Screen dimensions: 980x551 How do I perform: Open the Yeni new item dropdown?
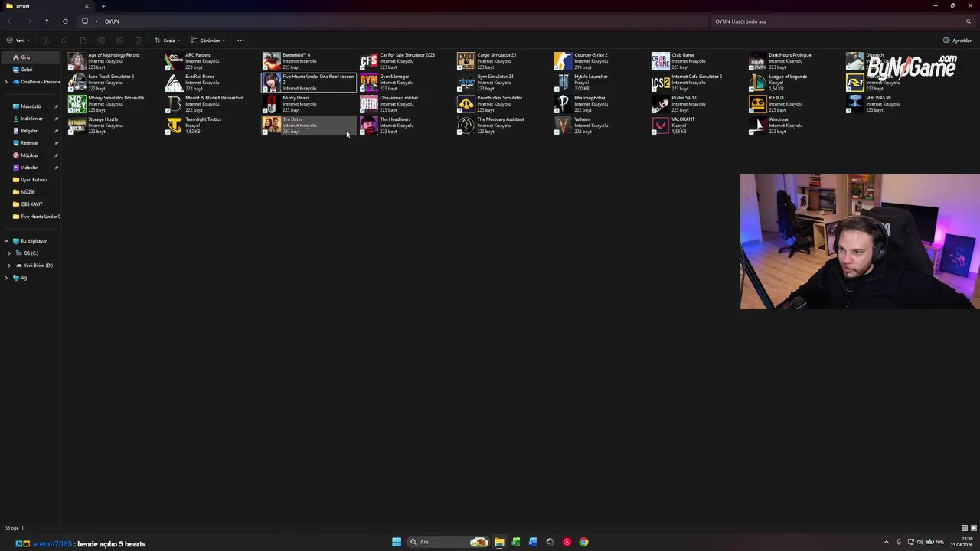[x=18, y=41]
